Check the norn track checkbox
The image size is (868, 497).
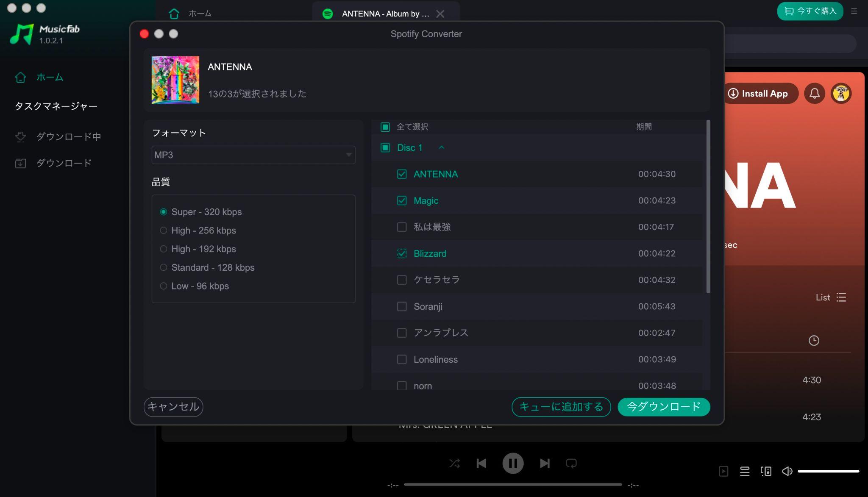click(402, 386)
